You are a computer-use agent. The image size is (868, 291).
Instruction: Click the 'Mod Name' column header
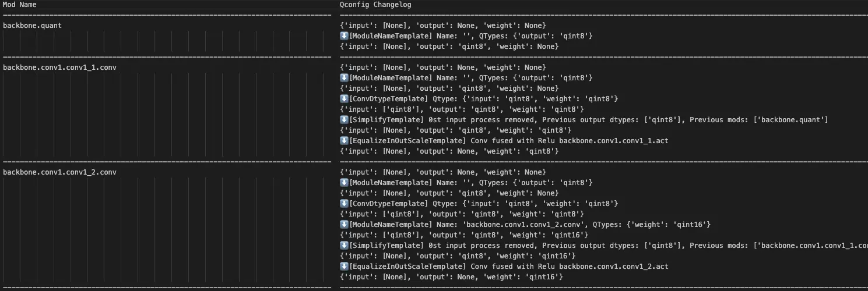pyautogui.click(x=19, y=5)
